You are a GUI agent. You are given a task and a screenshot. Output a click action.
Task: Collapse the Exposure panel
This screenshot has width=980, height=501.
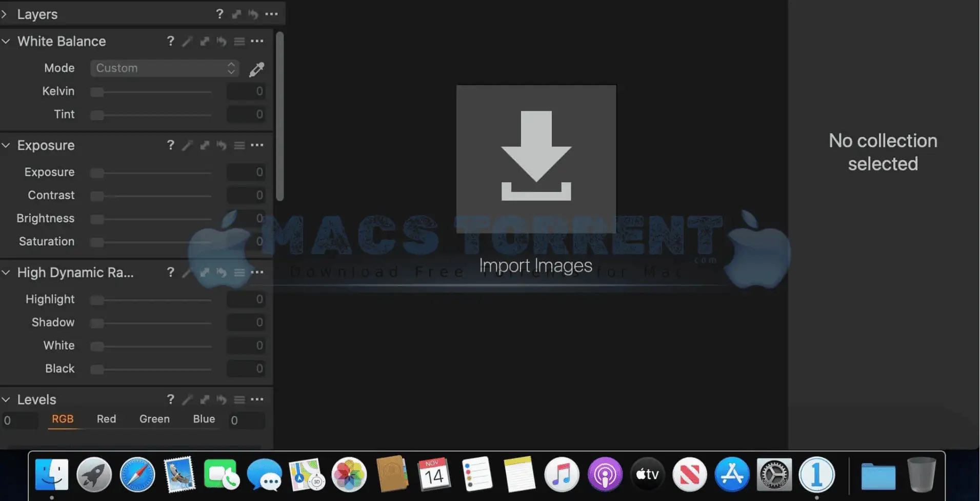tap(6, 145)
